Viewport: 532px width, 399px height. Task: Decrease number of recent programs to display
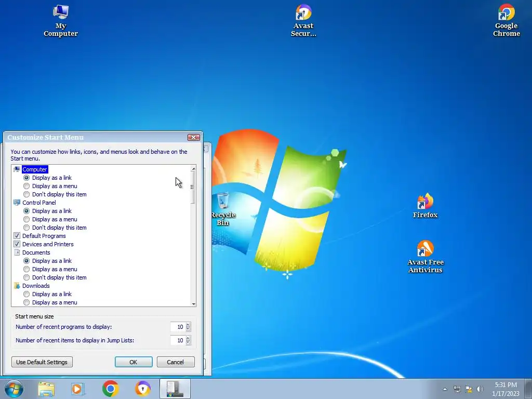click(x=188, y=329)
